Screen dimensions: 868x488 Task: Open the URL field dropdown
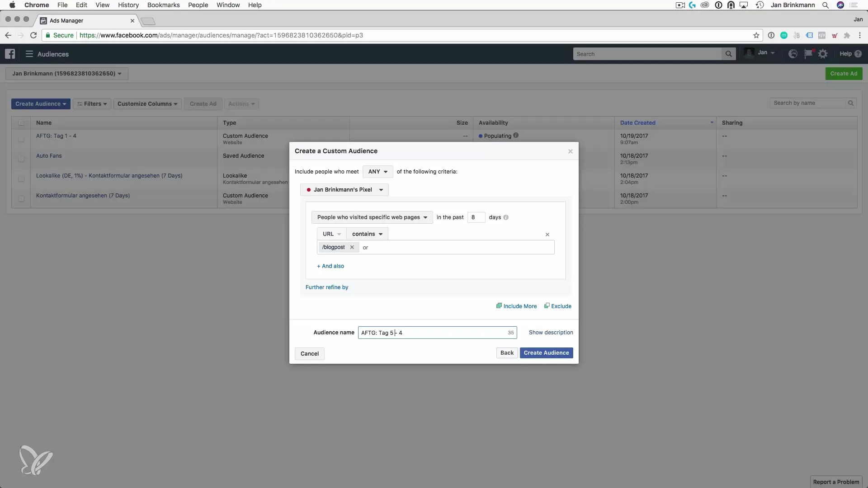[x=331, y=234]
